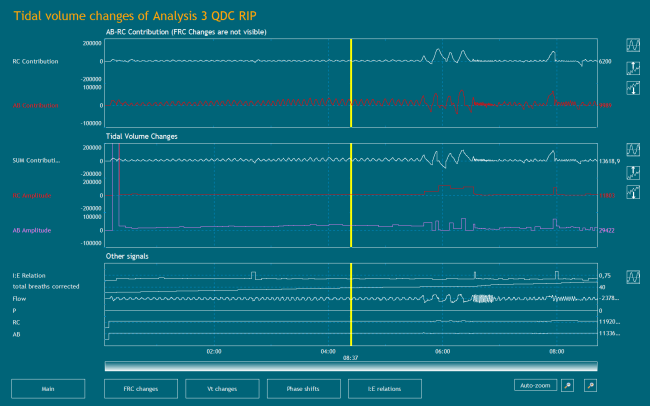Show the I:E relations view

384,388
